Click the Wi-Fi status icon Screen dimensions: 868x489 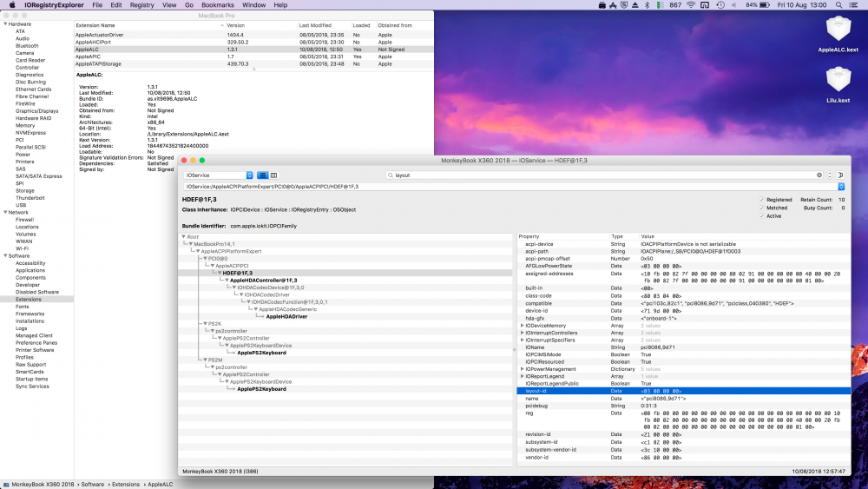(691, 5)
